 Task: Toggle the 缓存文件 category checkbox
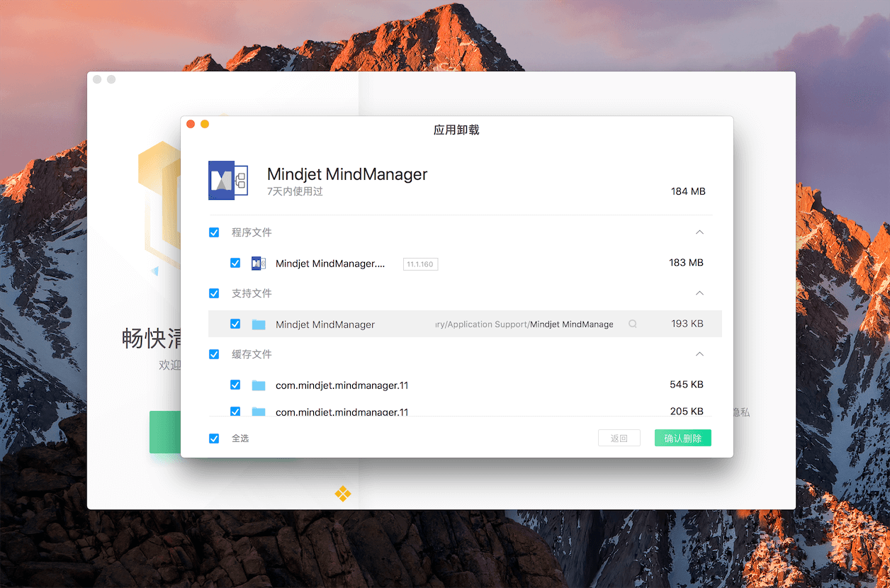click(x=214, y=354)
